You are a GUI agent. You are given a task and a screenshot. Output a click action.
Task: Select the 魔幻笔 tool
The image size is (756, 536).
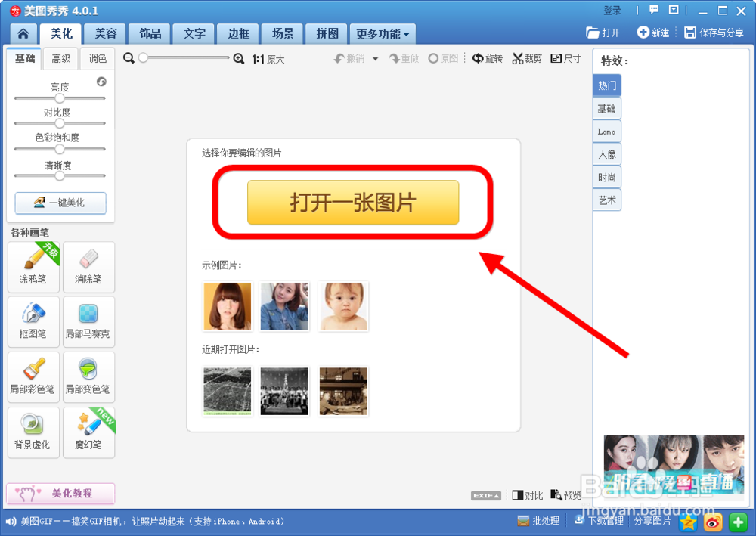pyautogui.click(x=88, y=432)
